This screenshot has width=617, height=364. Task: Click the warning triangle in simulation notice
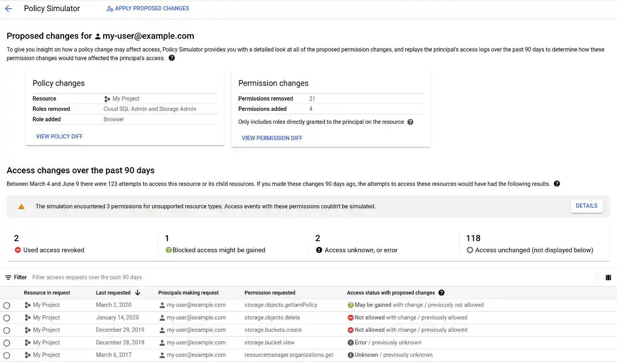[21, 207]
